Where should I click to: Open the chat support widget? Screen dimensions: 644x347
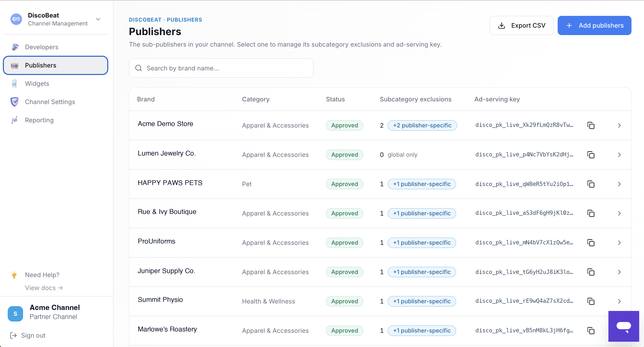point(624,326)
